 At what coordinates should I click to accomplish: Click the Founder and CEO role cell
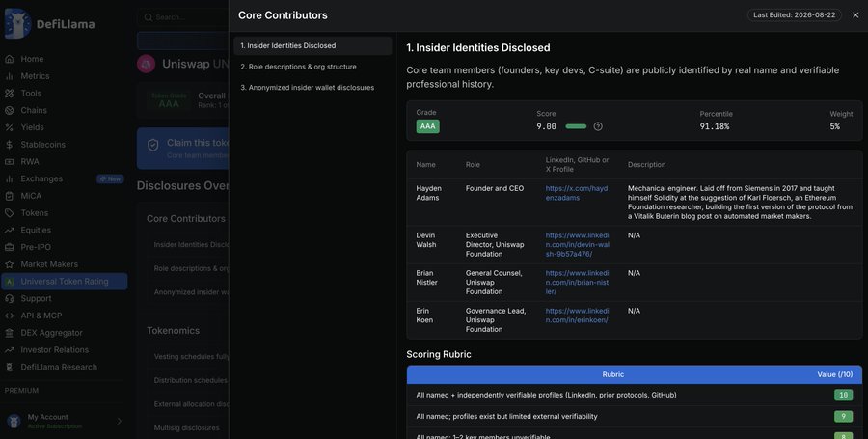495,188
